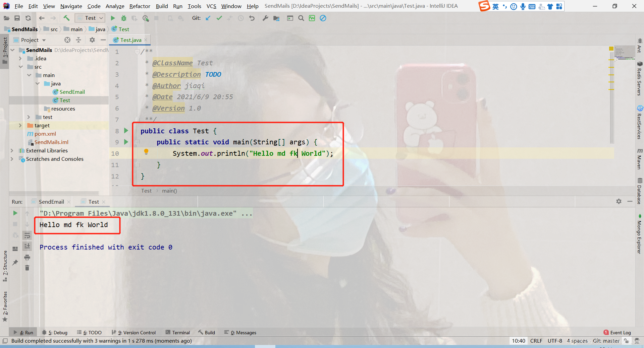Change line ending via the CRLF status indicator

click(536, 341)
